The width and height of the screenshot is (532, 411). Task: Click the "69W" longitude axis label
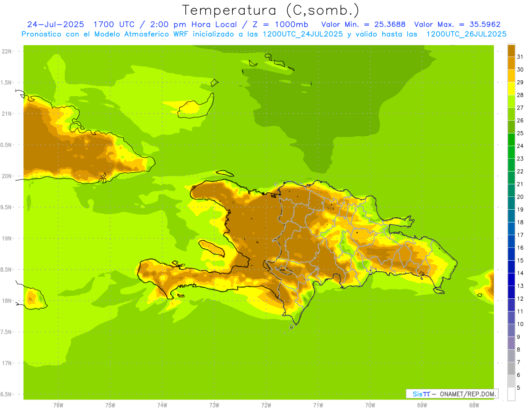pos(422,405)
